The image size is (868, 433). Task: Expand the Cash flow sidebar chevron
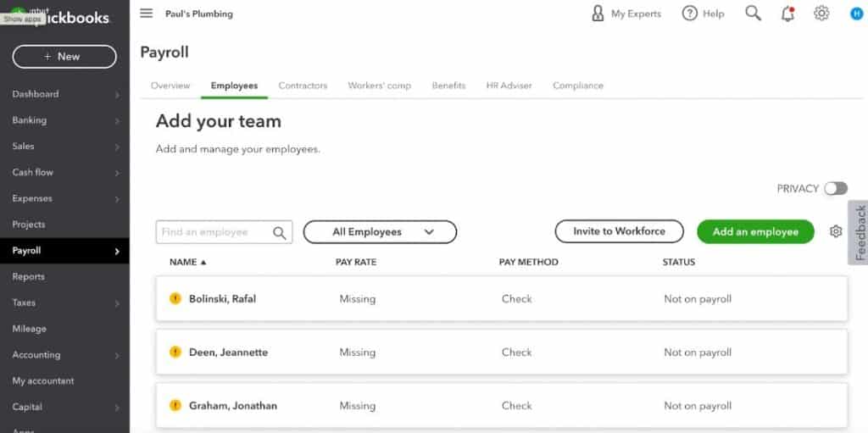click(117, 173)
